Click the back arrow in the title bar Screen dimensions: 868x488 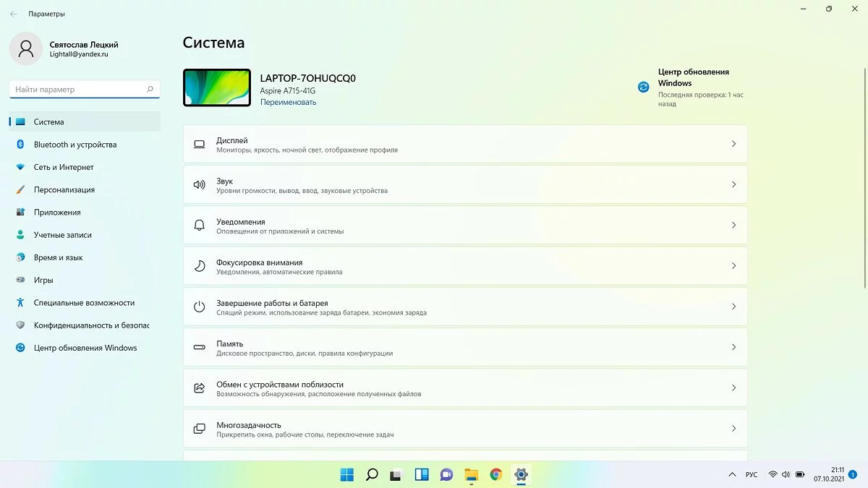pyautogui.click(x=14, y=14)
